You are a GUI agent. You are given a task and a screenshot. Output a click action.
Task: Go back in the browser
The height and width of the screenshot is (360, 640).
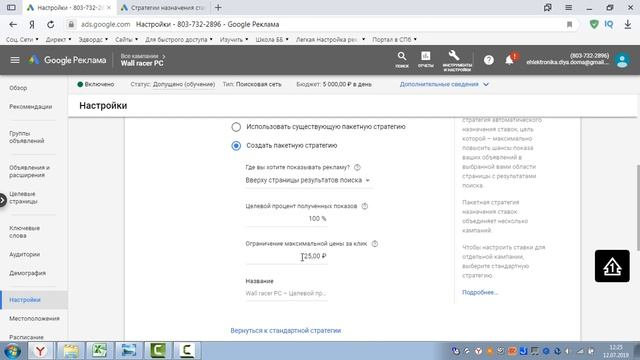pyautogui.click(x=13, y=24)
